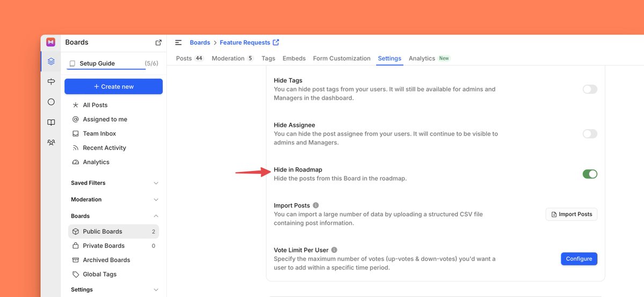Open Global Tags in sidebar
644x297 pixels.
tap(114, 274)
